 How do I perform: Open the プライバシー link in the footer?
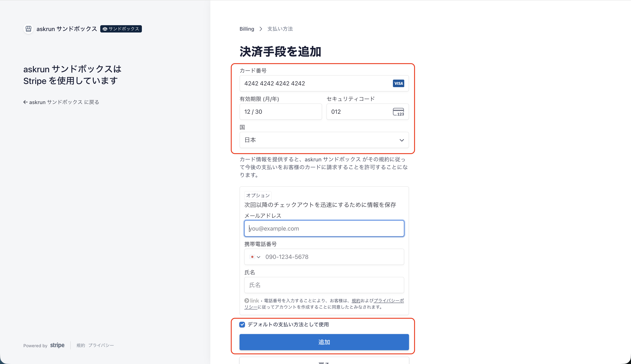pos(101,345)
